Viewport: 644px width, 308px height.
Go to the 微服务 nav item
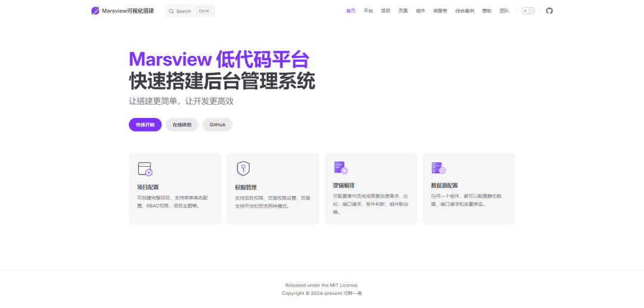tap(440, 11)
